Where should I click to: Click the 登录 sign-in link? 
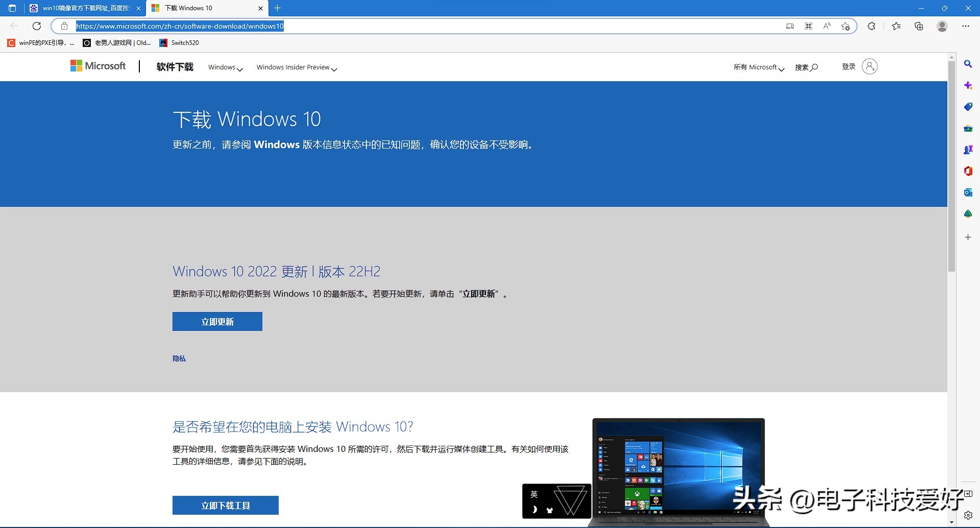(849, 66)
